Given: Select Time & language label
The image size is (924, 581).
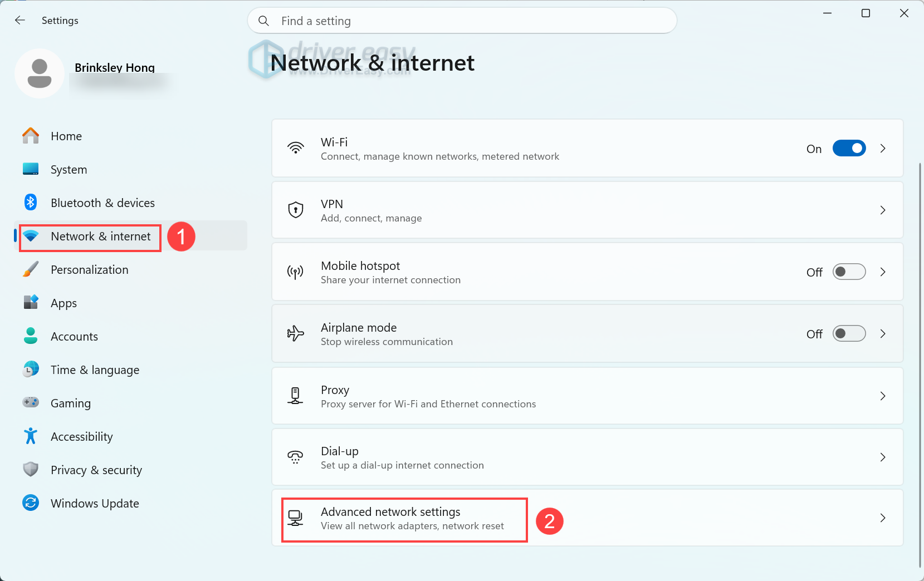Looking at the screenshot, I should pyautogui.click(x=95, y=370).
